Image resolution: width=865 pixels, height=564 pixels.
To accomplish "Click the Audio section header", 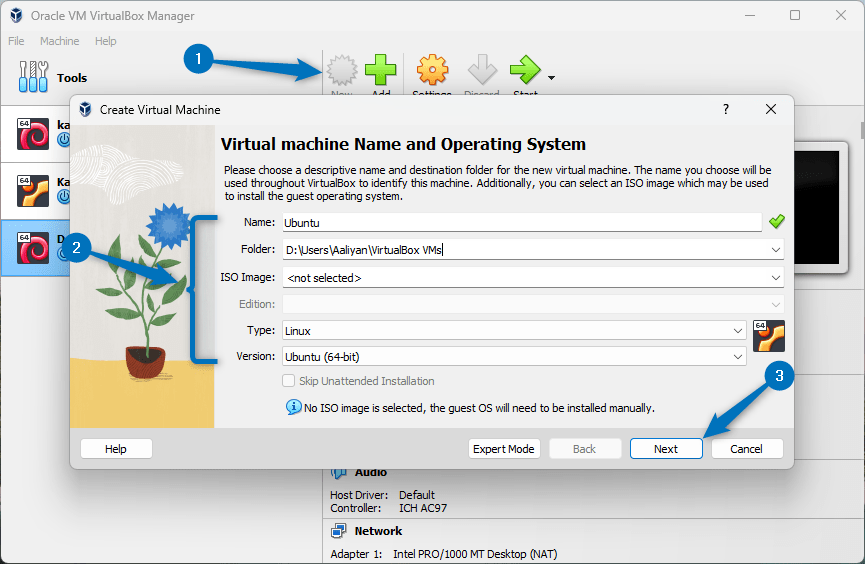I will click(370, 473).
